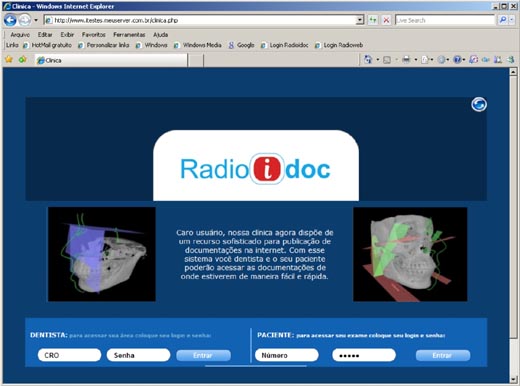520x386 pixels.
Task: Click the Tools gear toolbar icon
Action: click(x=441, y=60)
